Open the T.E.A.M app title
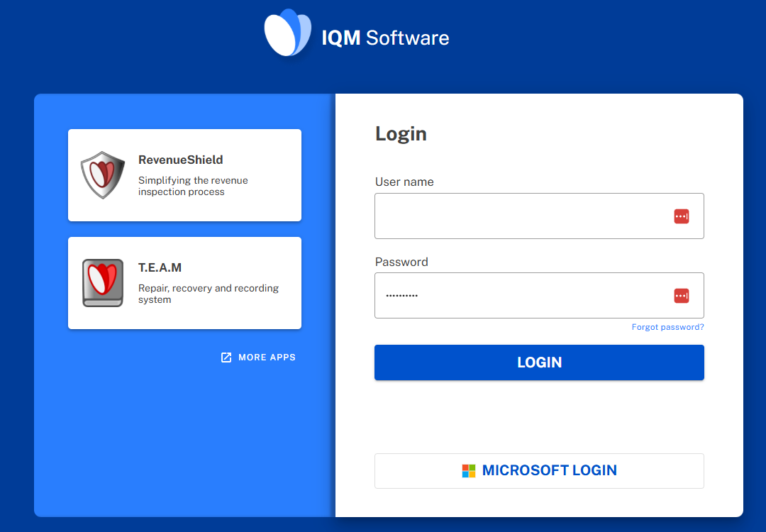 pyautogui.click(x=160, y=268)
